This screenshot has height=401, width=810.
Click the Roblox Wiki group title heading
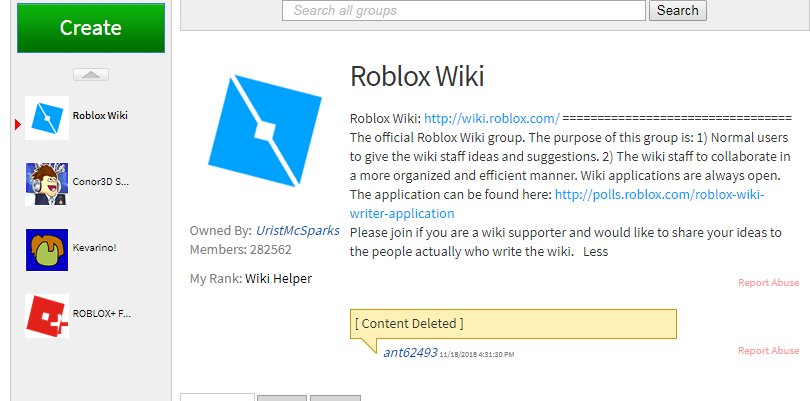point(417,76)
